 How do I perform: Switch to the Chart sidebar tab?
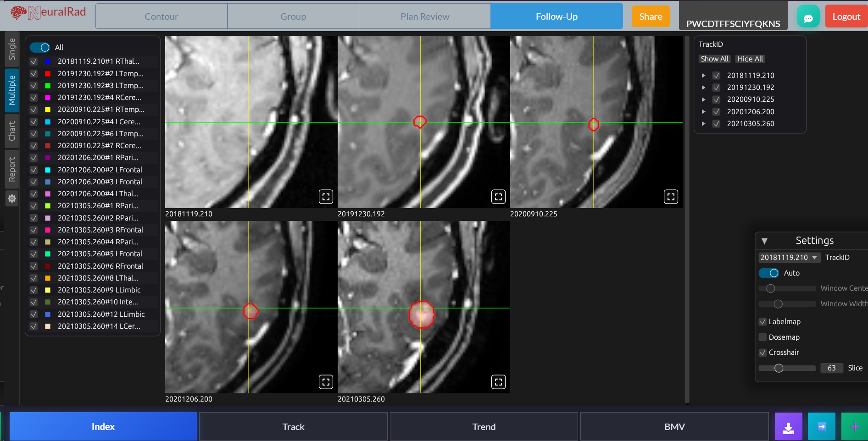click(12, 132)
